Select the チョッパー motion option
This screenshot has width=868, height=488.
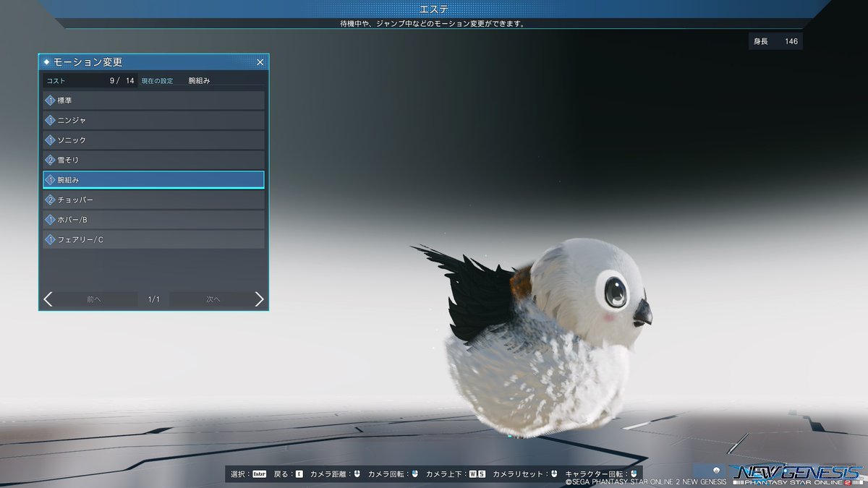[x=153, y=200]
